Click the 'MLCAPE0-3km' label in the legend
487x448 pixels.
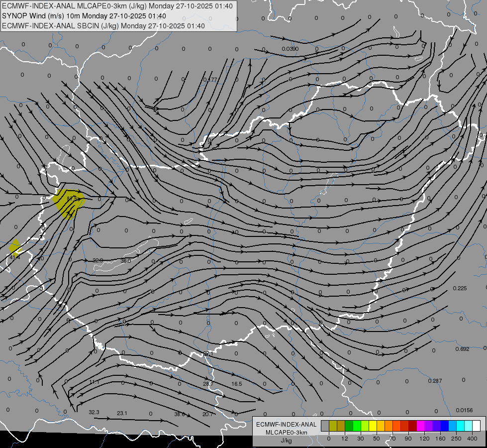tap(286, 433)
